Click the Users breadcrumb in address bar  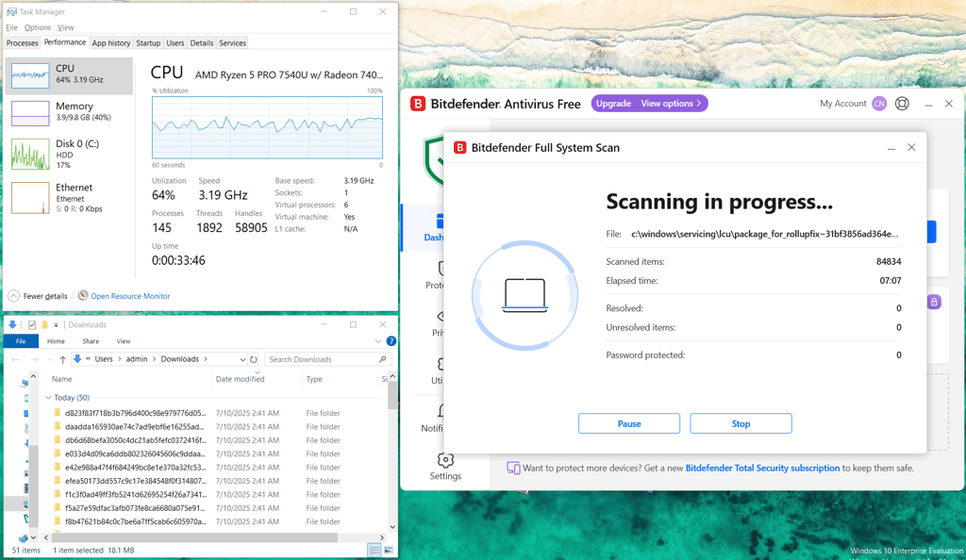pyautogui.click(x=104, y=359)
